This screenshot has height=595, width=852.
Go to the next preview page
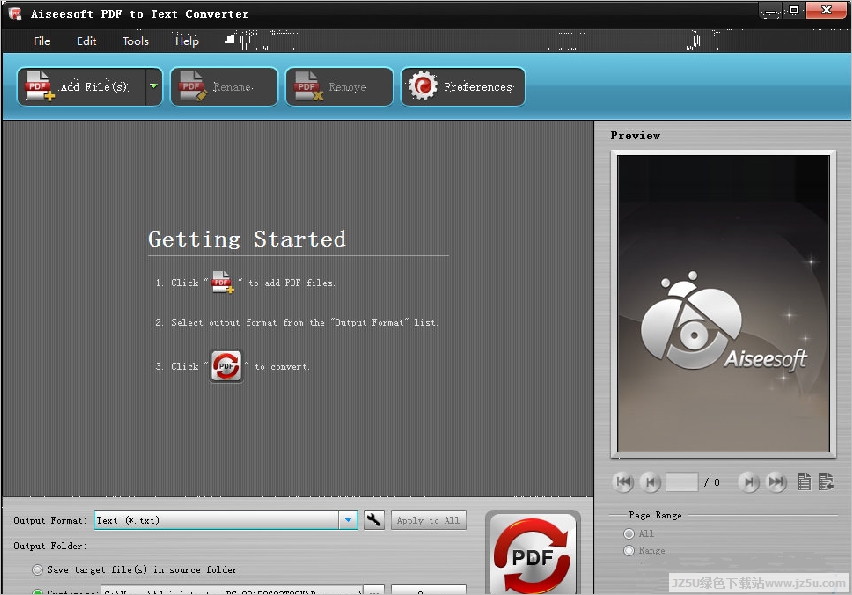[x=749, y=482]
